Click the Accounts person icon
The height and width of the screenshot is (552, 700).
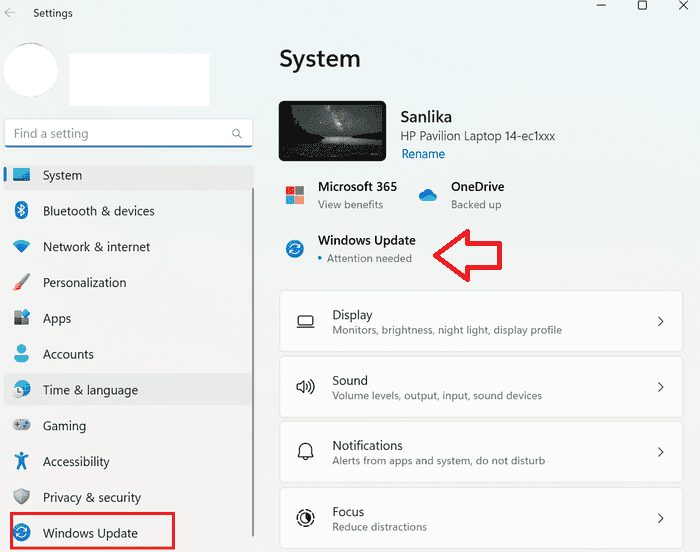coord(21,353)
